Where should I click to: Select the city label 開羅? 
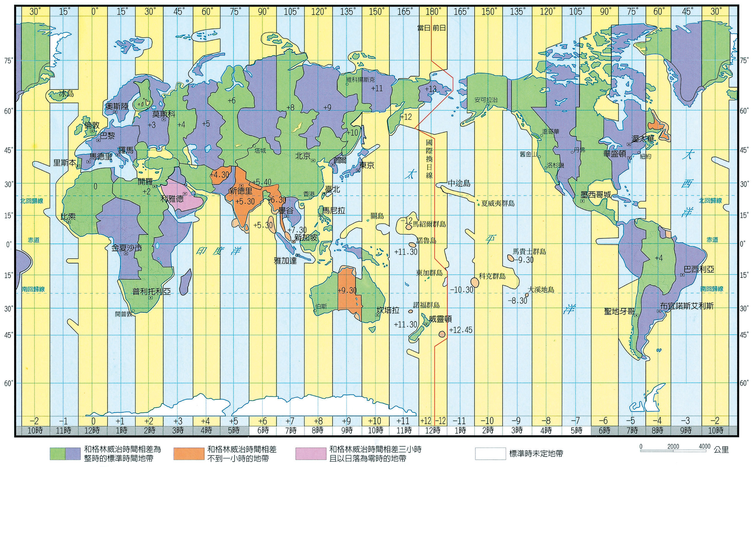tap(145, 182)
